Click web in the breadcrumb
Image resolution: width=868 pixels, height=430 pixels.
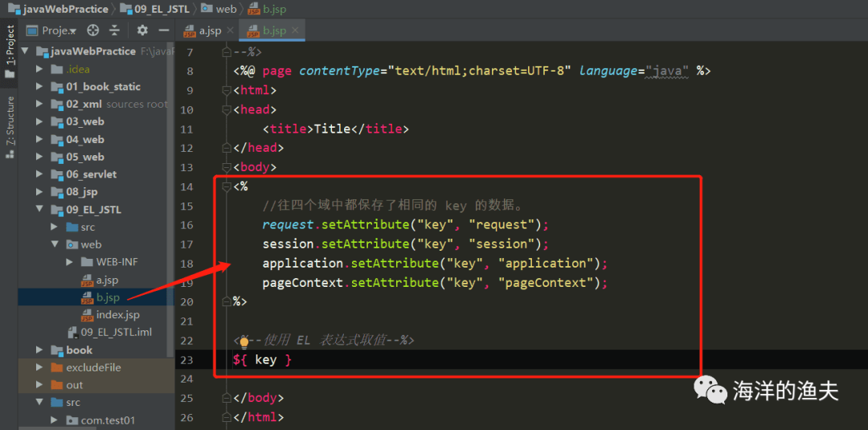pos(219,8)
